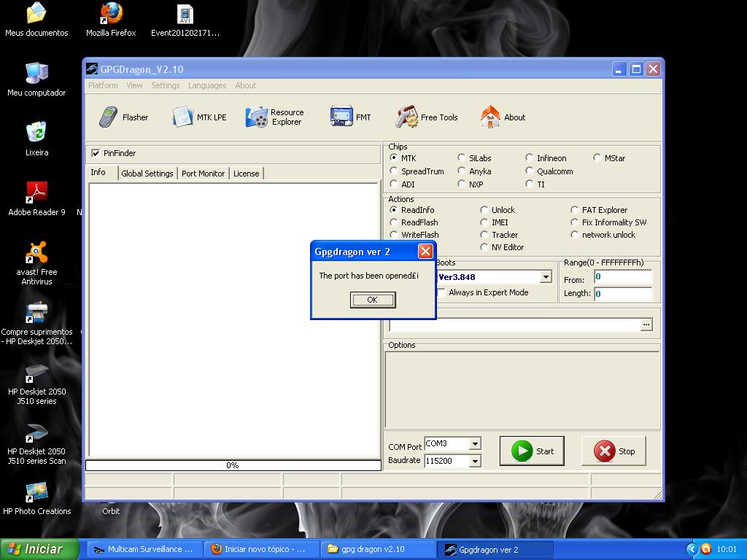
Task: Open the Flasher tool
Action: click(x=124, y=117)
